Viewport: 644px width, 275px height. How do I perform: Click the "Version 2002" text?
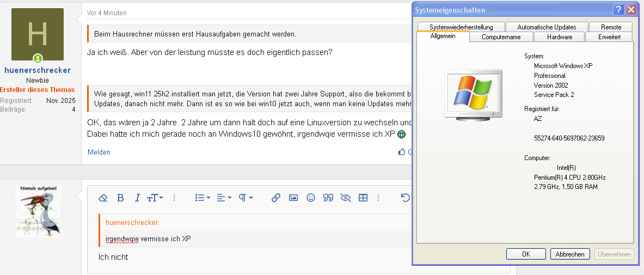[550, 85]
